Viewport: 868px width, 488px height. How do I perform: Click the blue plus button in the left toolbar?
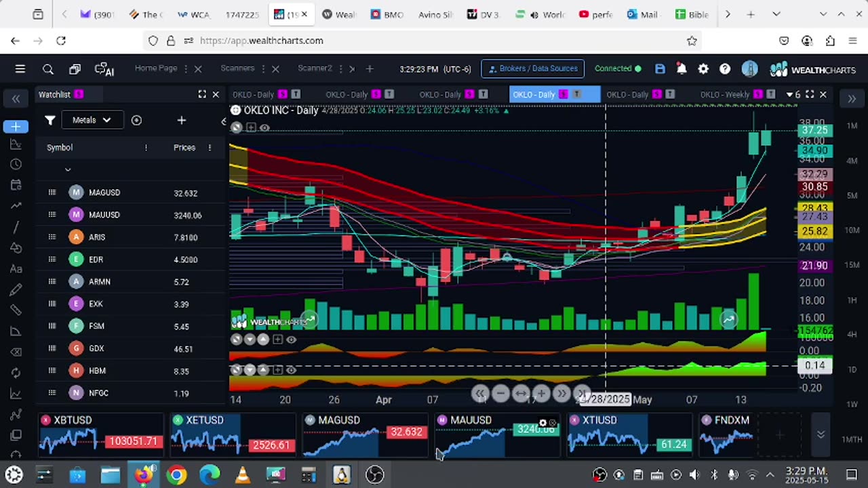coord(15,127)
